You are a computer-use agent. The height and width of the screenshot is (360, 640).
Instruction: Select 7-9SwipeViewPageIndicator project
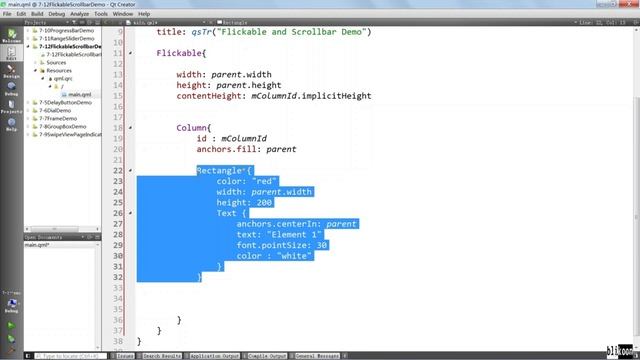(70, 134)
